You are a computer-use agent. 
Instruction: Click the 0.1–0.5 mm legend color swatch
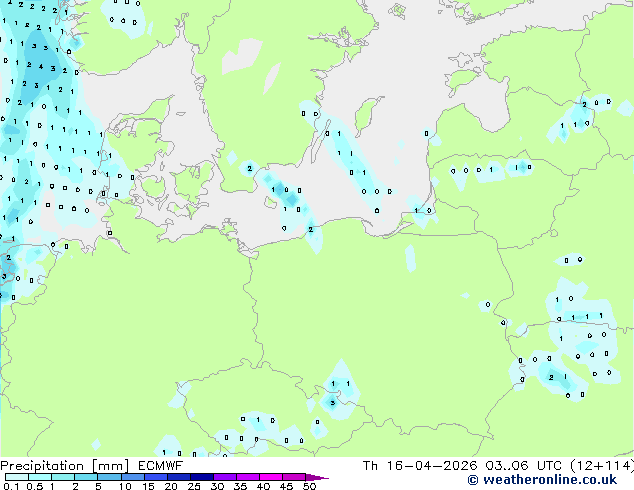[17, 477]
